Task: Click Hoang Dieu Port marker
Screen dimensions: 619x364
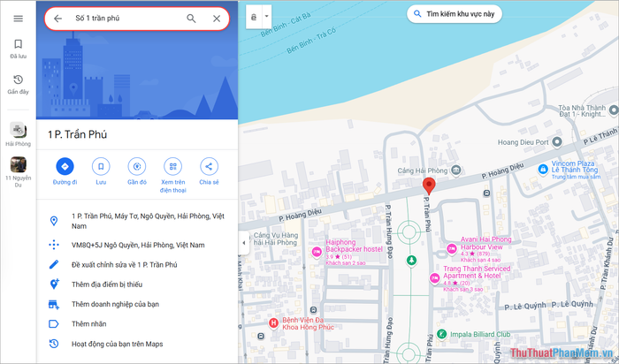Action: pyautogui.click(x=556, y=141)
